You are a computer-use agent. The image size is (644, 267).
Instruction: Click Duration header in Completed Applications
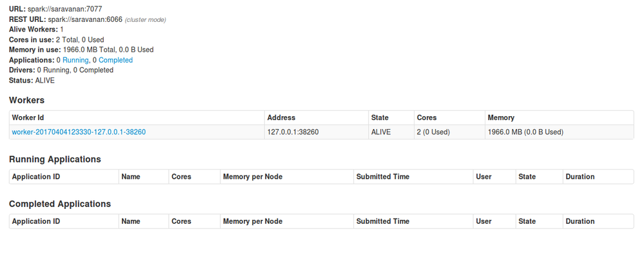tap(580, 221)
